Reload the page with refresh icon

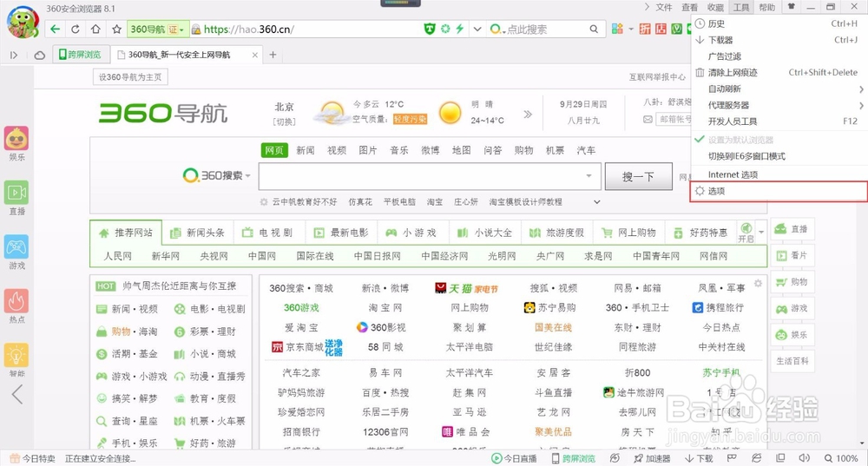pos(76,30)
